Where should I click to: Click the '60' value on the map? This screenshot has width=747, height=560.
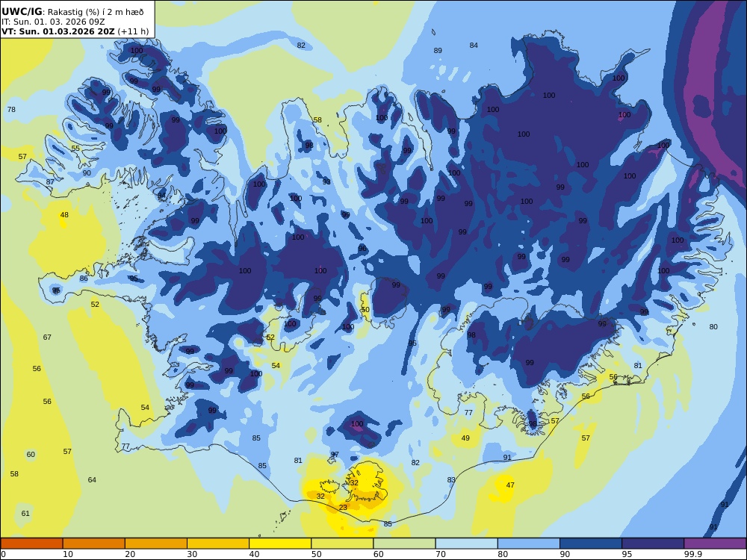pos(31,454)
